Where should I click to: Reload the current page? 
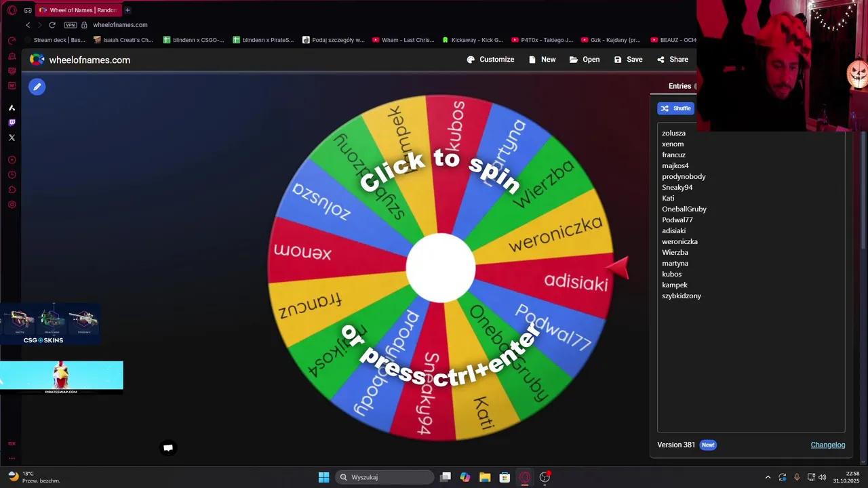[x=52, y=25]
